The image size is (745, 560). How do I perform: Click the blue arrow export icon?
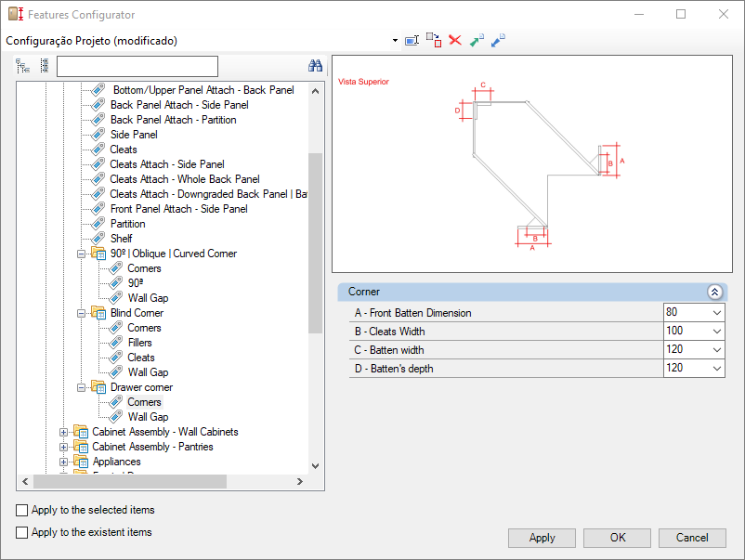[x=498, y=40]
